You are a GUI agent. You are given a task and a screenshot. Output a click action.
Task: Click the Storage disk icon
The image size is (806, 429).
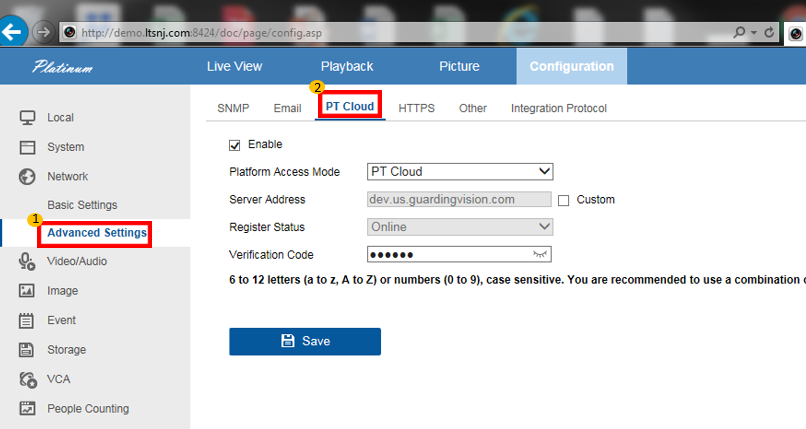pyautogui.click(x=28, y=350)
